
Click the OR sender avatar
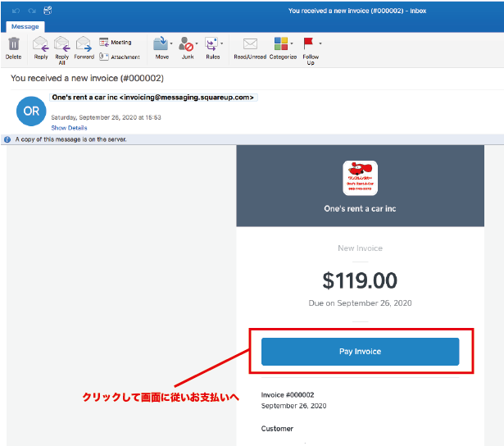(31, 110)
